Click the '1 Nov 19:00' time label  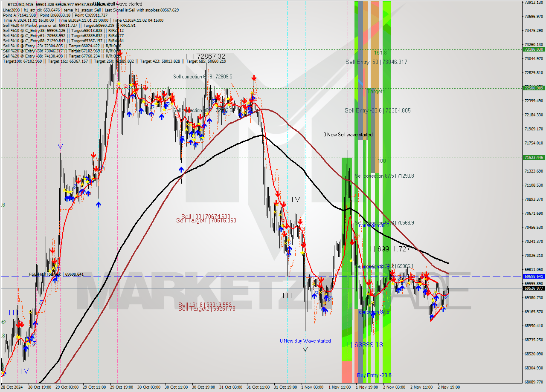click(x=366, y=387)
